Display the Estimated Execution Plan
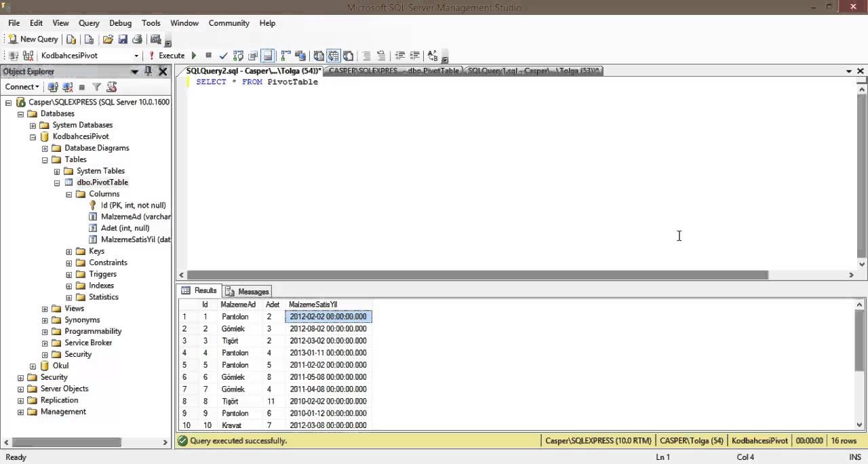The image size is (868, 464). 238,56
